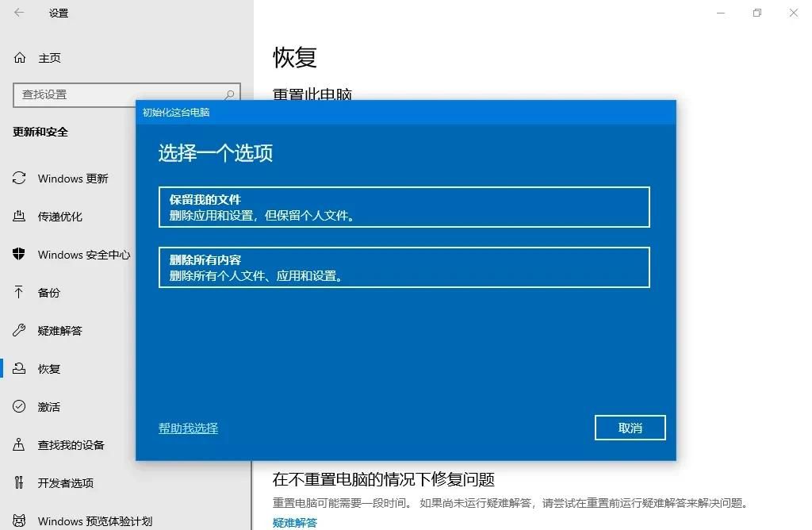
Task: Click the 取消 button in the dialog
Action: pyautogui.click(x=630, y=428)
